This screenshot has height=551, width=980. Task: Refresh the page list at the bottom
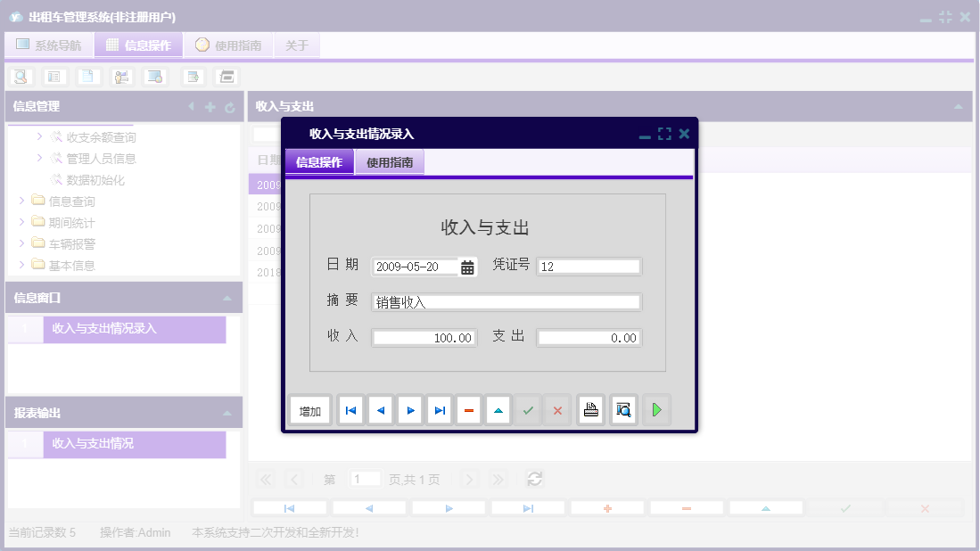[x=534, y=479]
